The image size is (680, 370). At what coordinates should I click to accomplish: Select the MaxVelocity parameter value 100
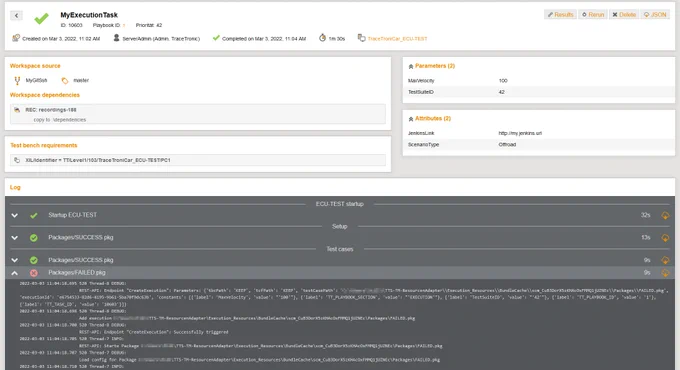coord(503,81)
